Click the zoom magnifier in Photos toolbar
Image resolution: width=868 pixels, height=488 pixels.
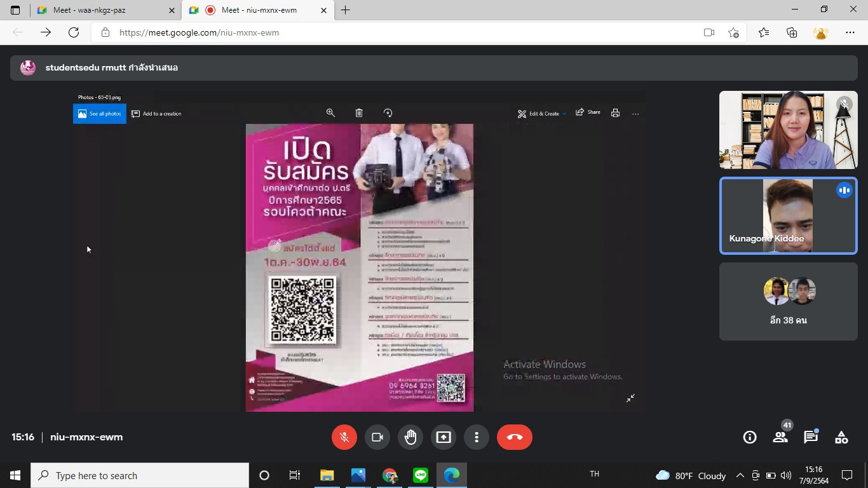click(330, 112)
